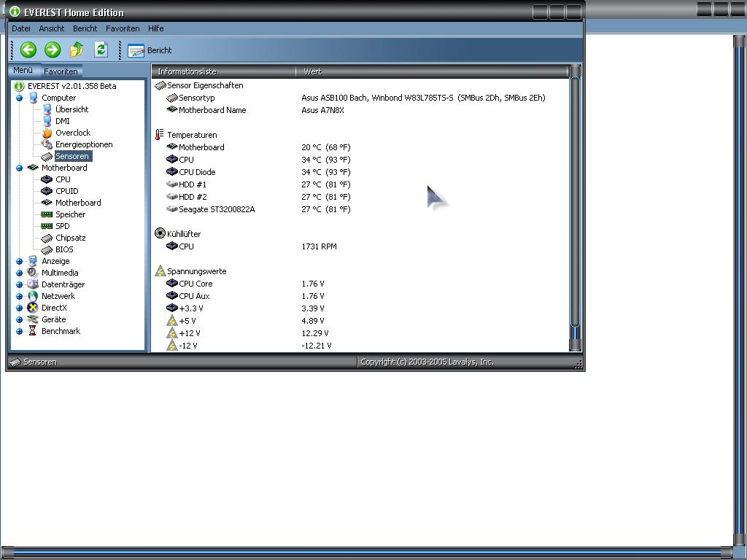
Task: Select the Motherboard Name row
Action: (360, 111)
